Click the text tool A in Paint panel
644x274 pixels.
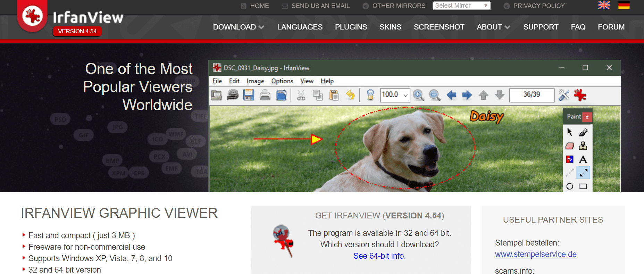(583, 159)
